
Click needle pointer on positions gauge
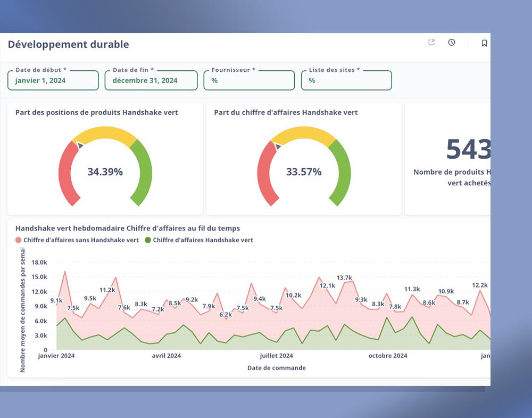(x=80, y=144)
